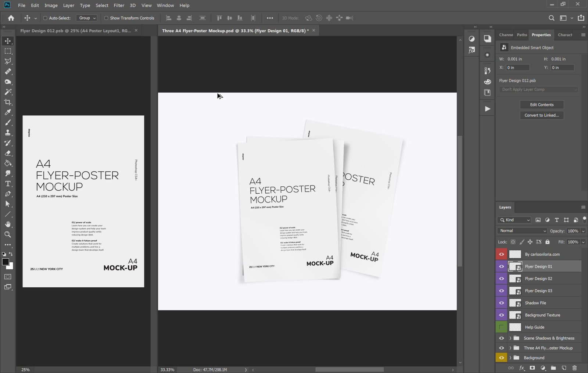Viewport: 588px width, 373px height.
Task: Click the background color swatch
Action: (x=11, y=267)
